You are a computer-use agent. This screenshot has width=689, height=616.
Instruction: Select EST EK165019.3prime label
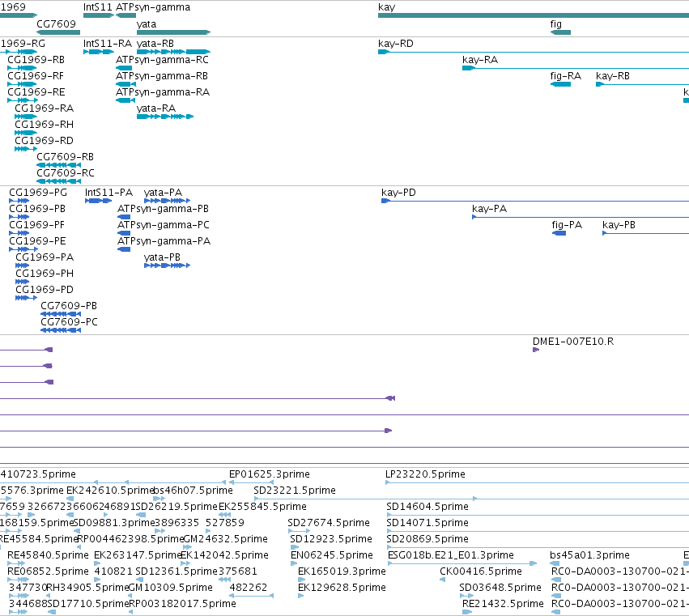tap(342, 571)
